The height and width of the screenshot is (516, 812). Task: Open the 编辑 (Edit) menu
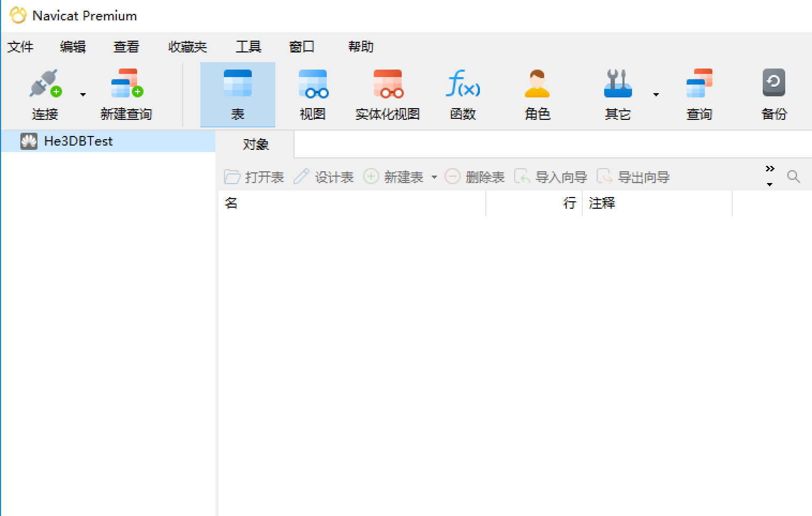click(73, 47)
